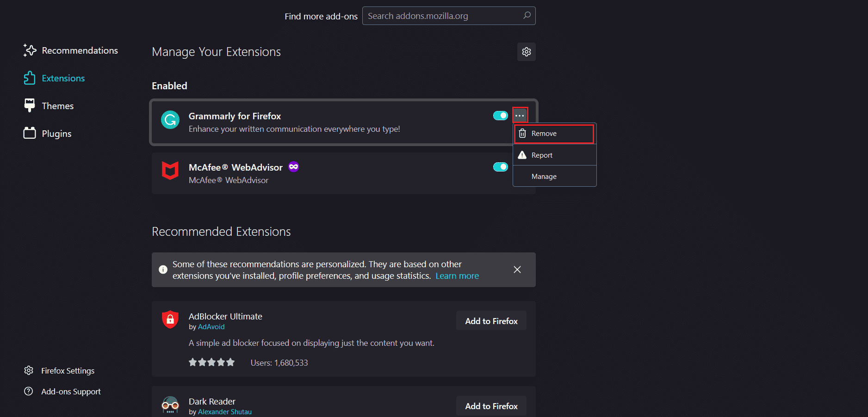Click the private browsing mask badge on McAfee
The width and height of the screenshot is (868, 417).
click(293, 166)
